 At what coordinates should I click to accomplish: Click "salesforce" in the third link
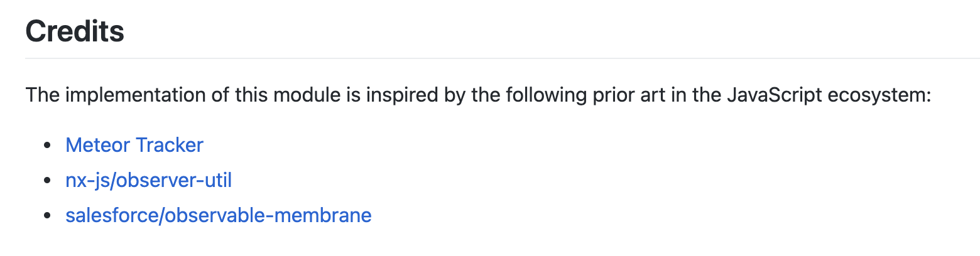[x=112, y=216]
